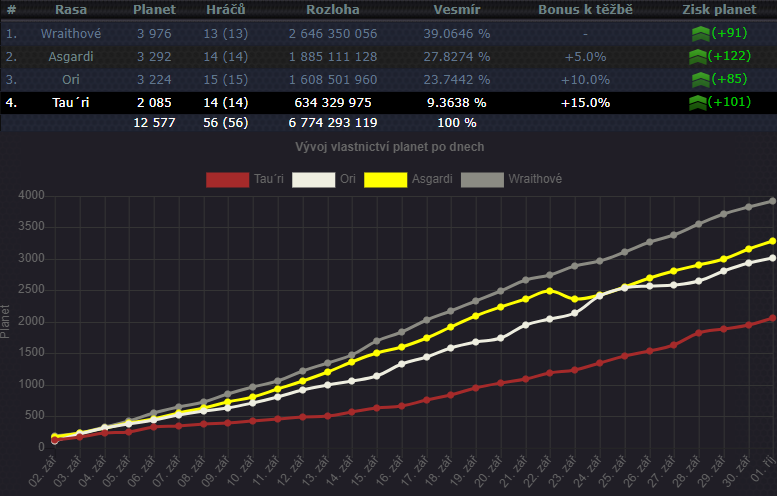Screen dimensions: 777x496
Task: Click the green gain icon in Ori row
Action: click(699, 79)
